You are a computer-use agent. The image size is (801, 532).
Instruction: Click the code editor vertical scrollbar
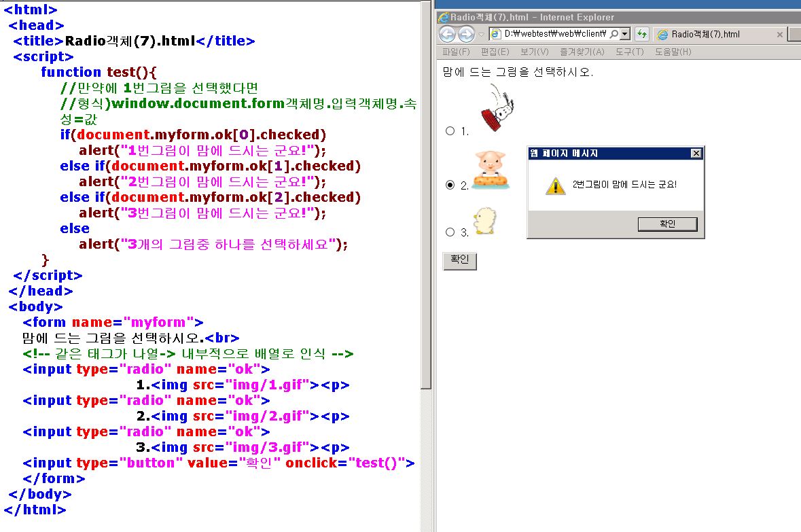pyautogui.click(x=426, y=194)
